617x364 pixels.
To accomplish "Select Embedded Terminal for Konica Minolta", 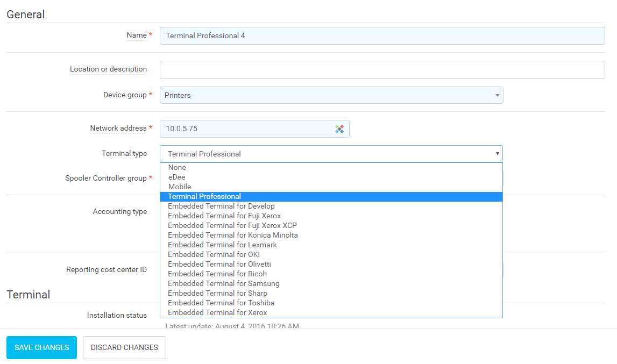I will [232, 235].
